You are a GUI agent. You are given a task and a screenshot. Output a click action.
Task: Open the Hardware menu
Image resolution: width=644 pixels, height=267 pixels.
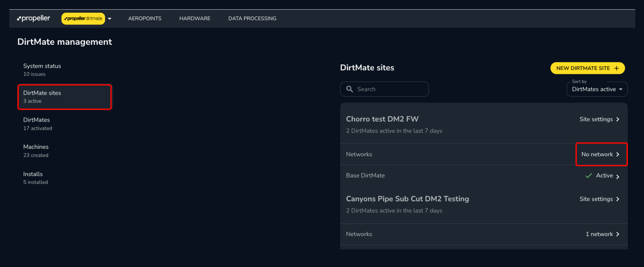(195, 18)
